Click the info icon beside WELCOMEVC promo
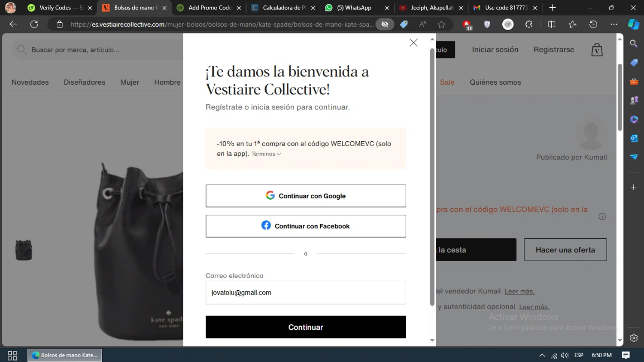644x362 pixels. (x=602, y=216)
